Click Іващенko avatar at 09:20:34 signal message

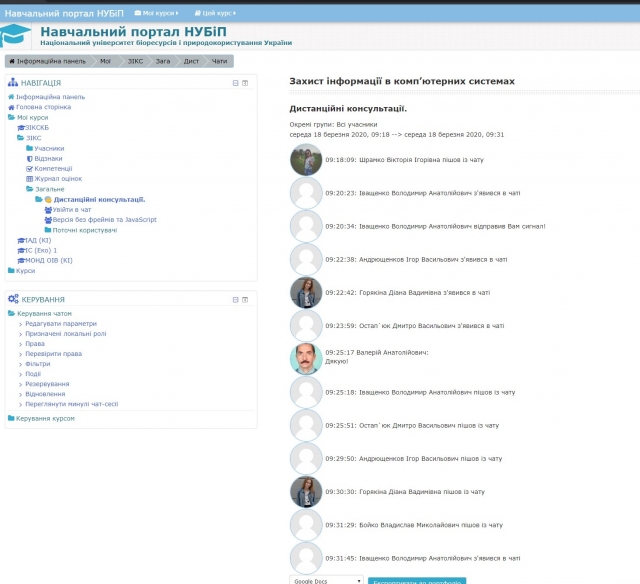point(306,226)
